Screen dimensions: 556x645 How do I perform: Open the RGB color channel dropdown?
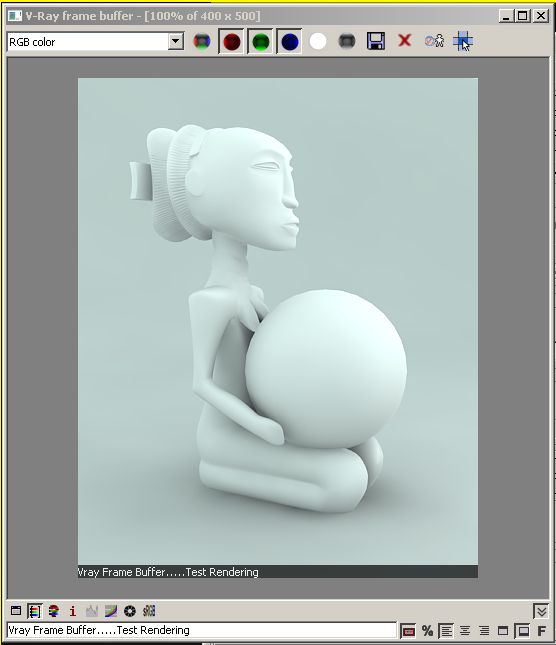(x=95, y=42)
